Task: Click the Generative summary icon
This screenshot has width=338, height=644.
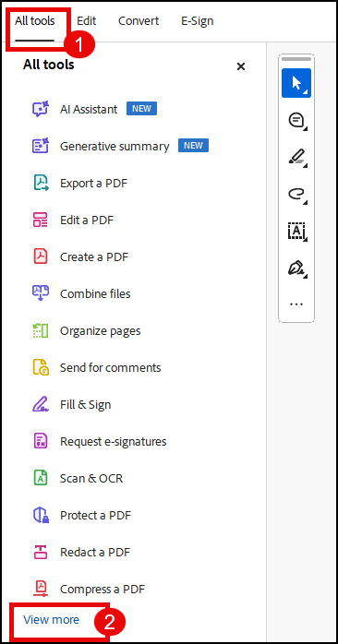Action: (41, 146)
